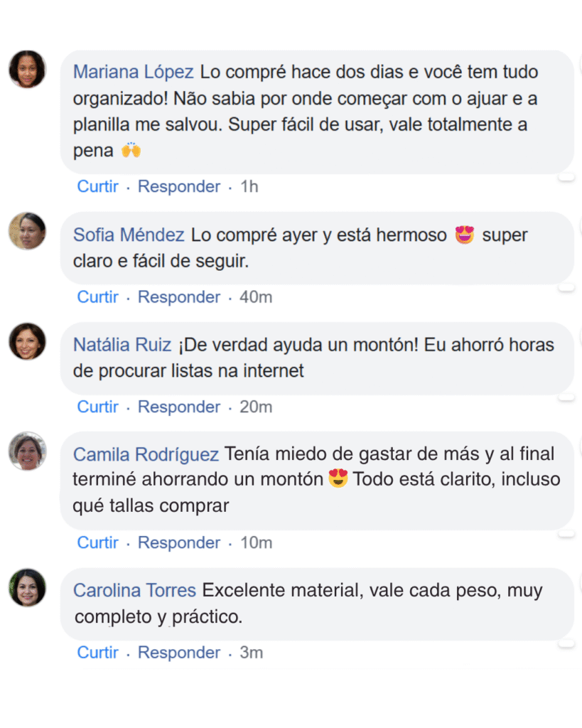Click Responder under Mariana López's comment
The image size is (582, 728).
pos(179,186)
